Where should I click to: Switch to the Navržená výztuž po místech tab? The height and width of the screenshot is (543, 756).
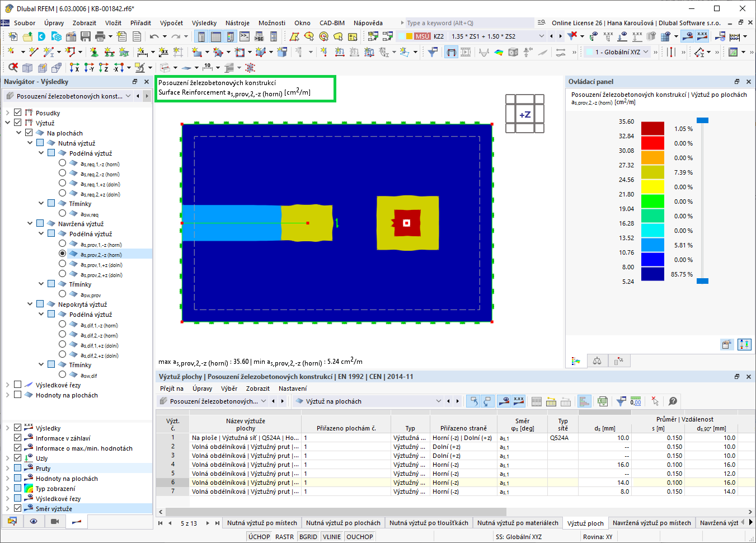(652, 523)
